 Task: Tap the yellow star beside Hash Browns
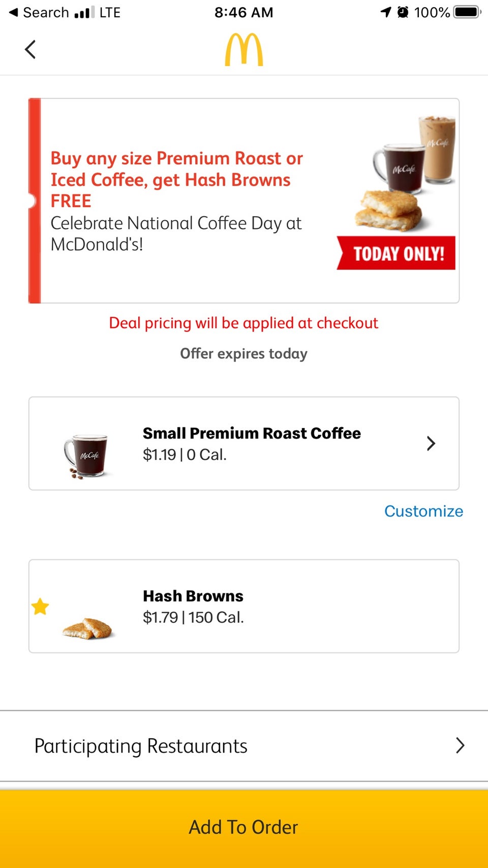(40, 606)
